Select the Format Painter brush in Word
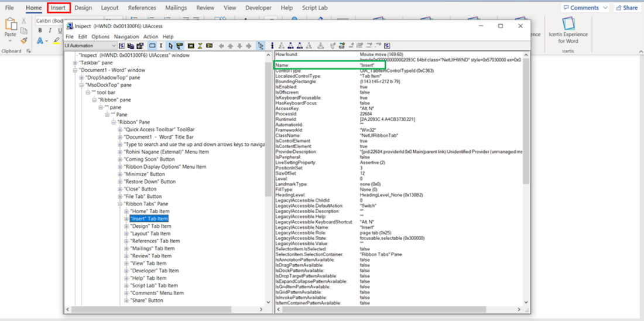The image size is (644, 321). click(24, 40)
